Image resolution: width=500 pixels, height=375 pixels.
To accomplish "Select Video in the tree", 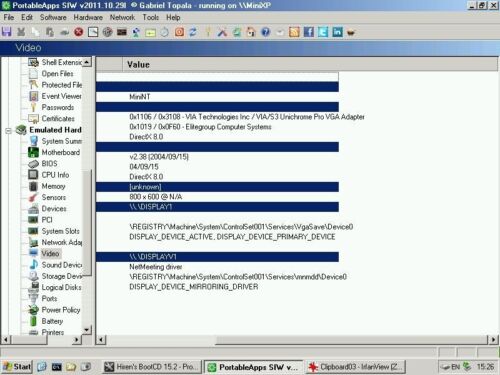I will [x=50, y=254].
